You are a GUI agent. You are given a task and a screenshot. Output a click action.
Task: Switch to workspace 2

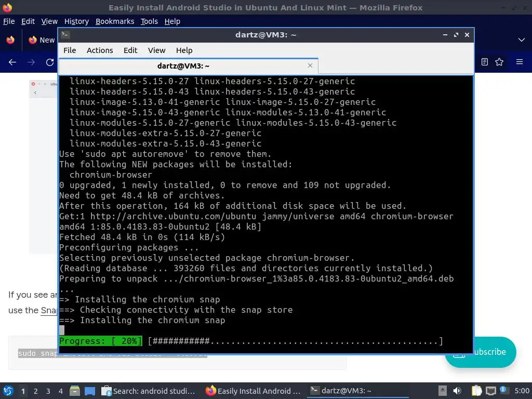36,391
